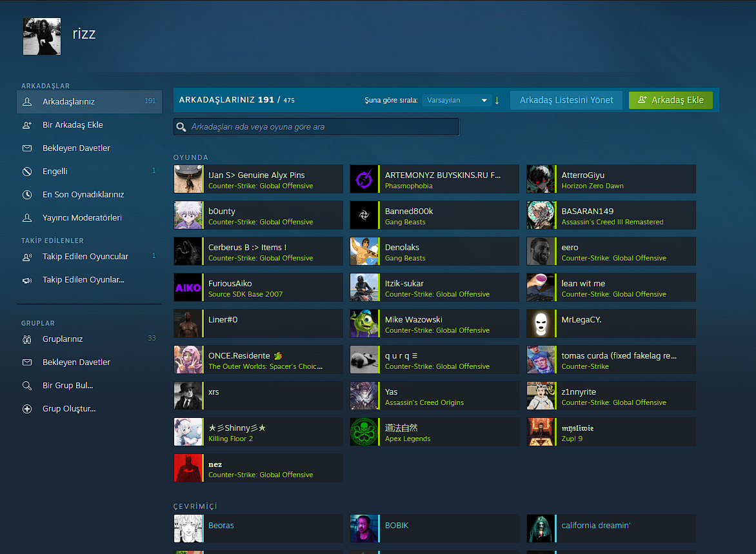Select friend Yas playing Assassin's Creed Origins
Screen dimensions: 756x554
tap(435, 396)
